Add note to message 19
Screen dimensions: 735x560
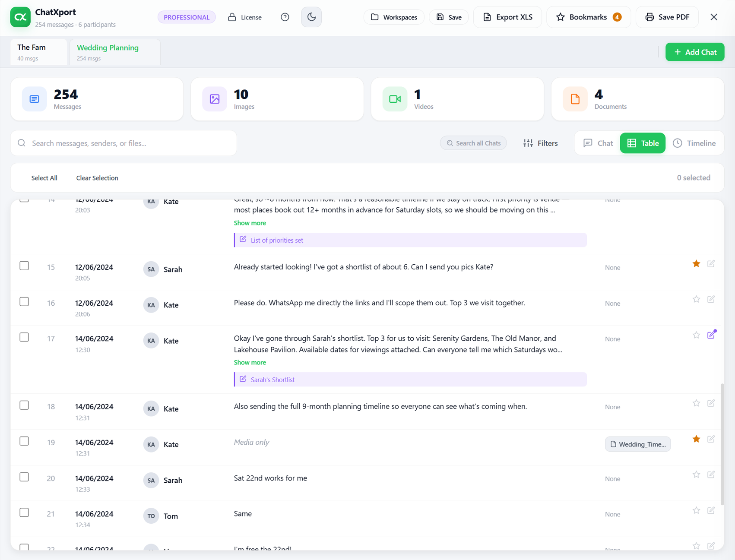pyautogui.click(x=711, y=439)
